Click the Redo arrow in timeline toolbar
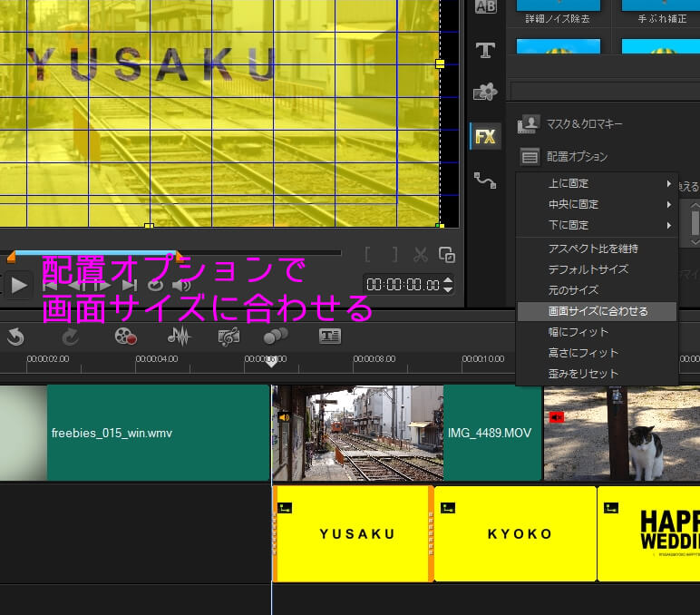Viewport: 700px width, 615px height. point(70,337)
